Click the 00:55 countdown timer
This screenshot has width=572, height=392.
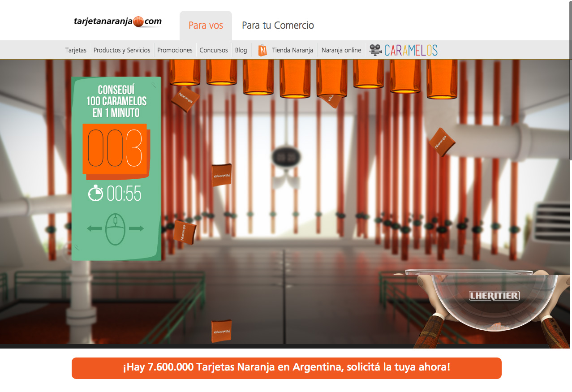[x=124, y=194]
